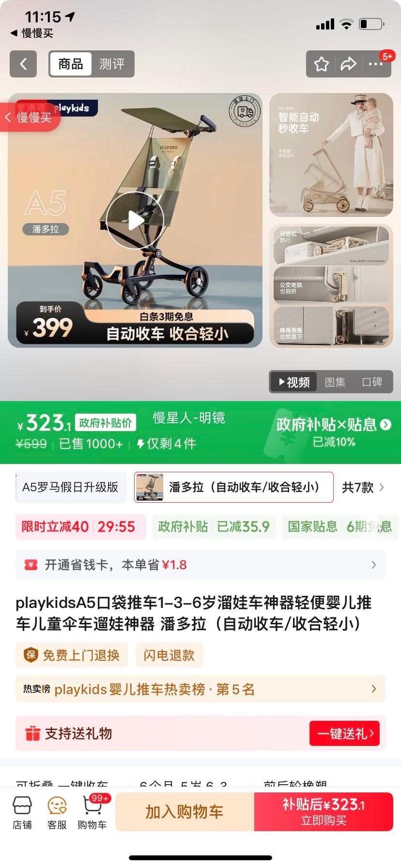Select the 商品 tab

click(x=71, y=64)
